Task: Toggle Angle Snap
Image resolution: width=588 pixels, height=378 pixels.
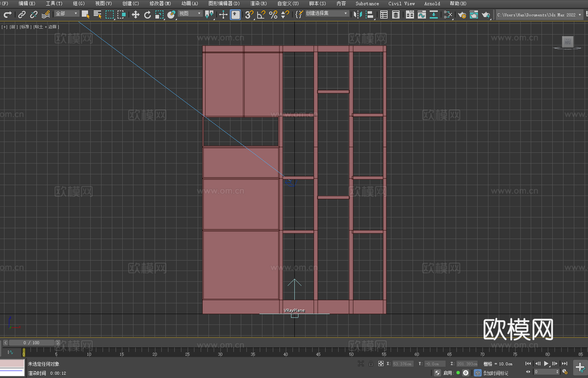Action: click(261, 14)
